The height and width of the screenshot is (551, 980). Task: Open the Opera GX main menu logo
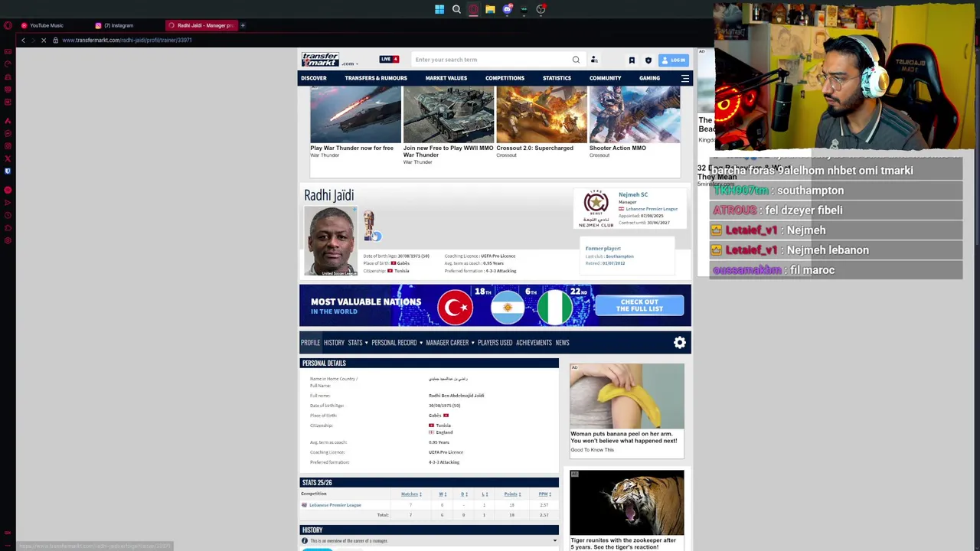(8, 25)
